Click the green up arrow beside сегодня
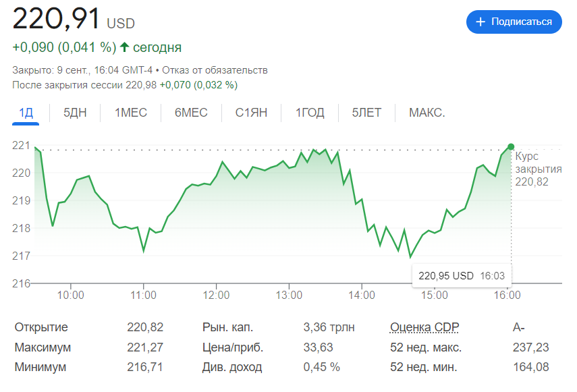 point(124,47)
